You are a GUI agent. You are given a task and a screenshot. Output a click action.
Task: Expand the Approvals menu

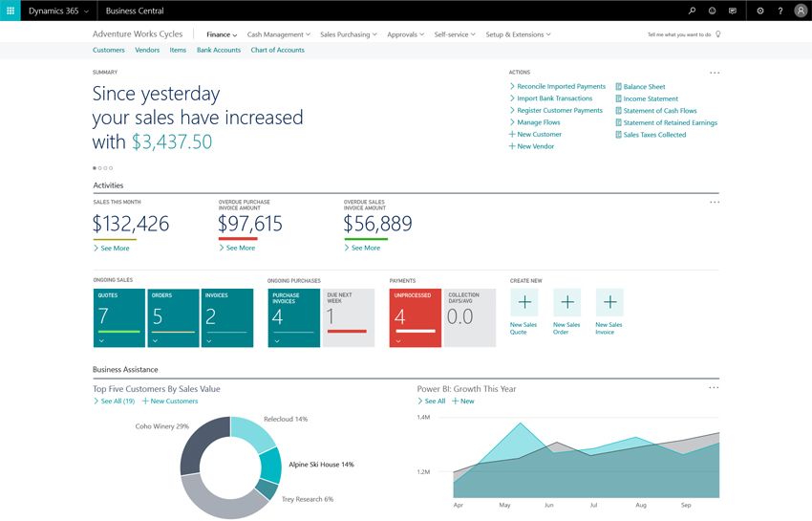click(x=405, y=34)
